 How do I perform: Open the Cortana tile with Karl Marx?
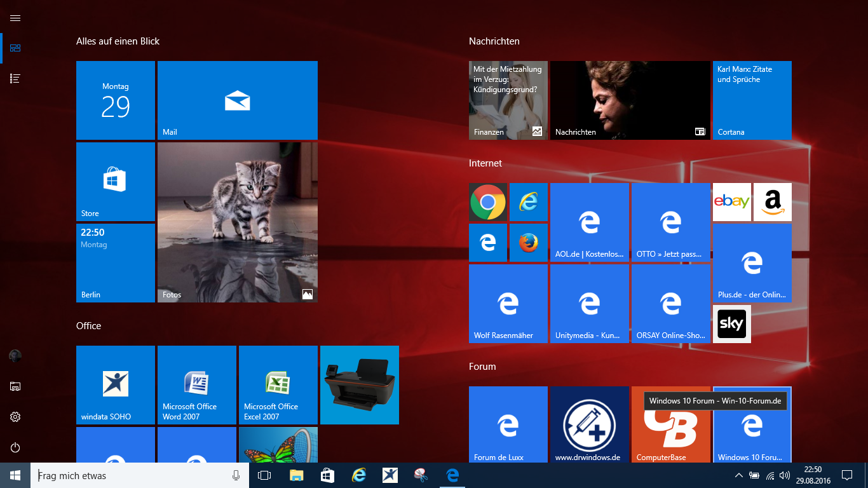tap(752, 100)
